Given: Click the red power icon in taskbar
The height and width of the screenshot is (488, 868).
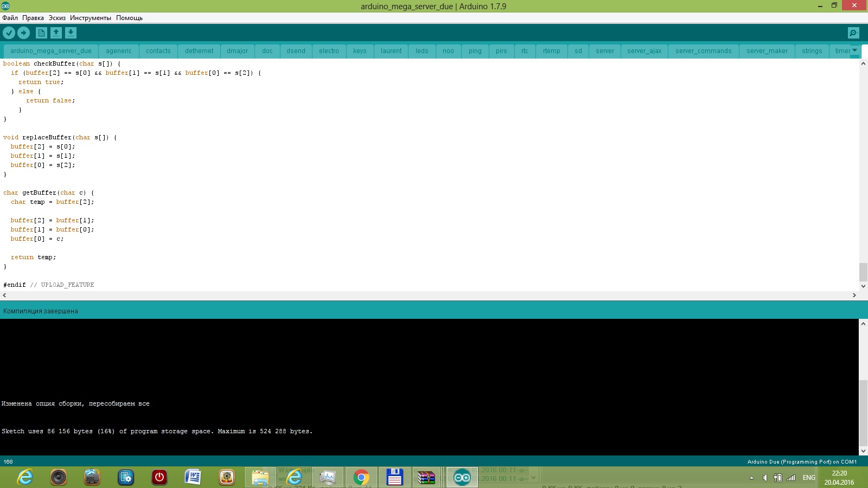Looking at the screenshot, I should [x=159, y=477].
